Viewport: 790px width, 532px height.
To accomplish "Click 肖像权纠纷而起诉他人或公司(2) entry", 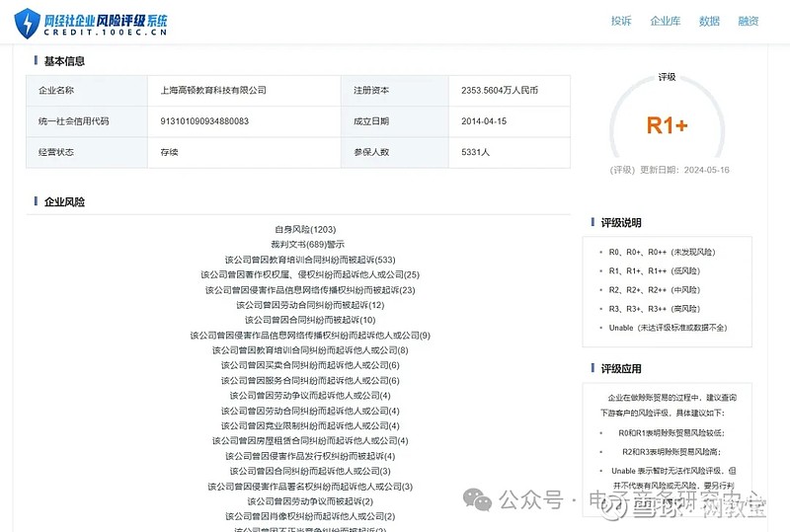I will click(310, 517).
